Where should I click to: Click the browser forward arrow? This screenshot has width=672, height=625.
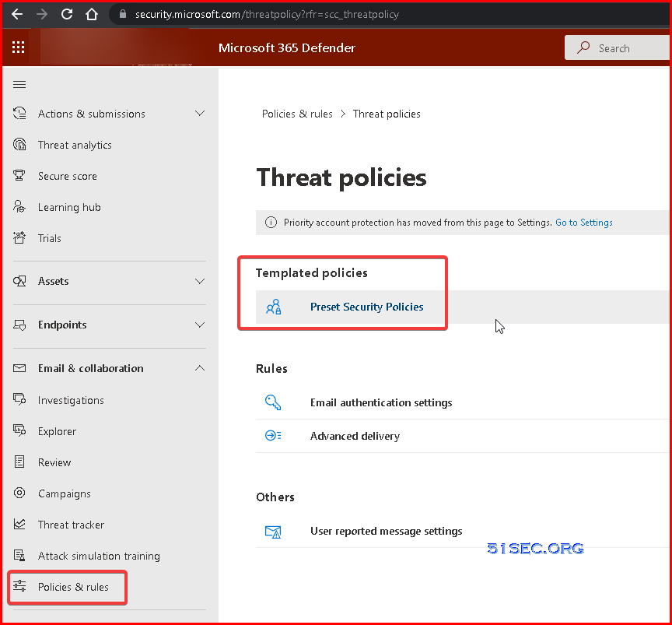point(42,14)
